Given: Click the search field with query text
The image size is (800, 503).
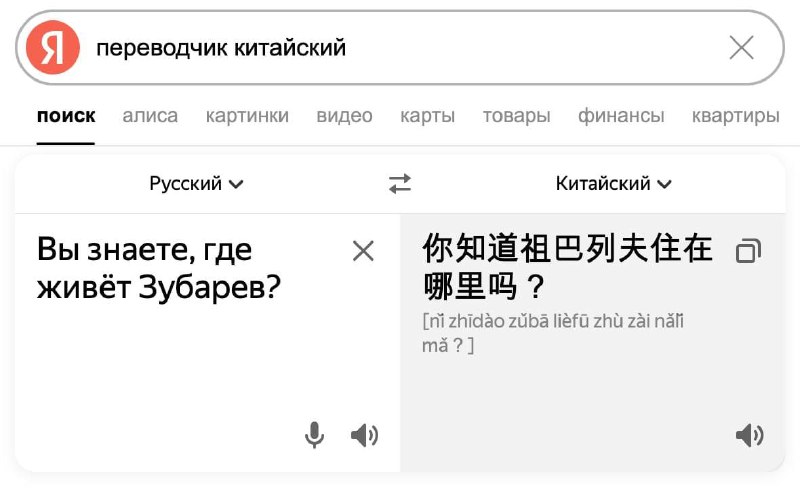Looking at the screenshot, I should tap(400, 47).
